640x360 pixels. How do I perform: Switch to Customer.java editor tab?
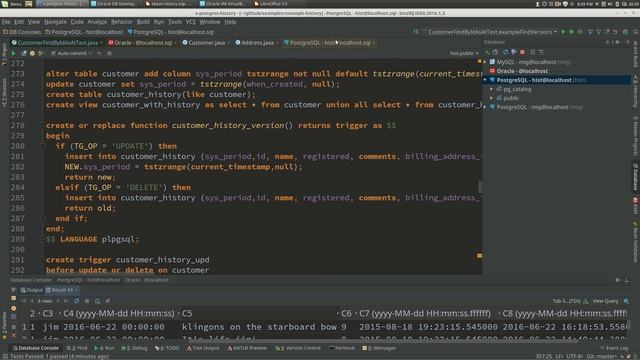point(206,42)
